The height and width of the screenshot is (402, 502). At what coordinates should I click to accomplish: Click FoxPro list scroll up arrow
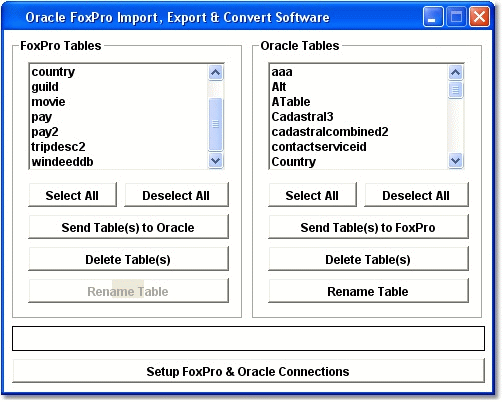click(216, 72)
